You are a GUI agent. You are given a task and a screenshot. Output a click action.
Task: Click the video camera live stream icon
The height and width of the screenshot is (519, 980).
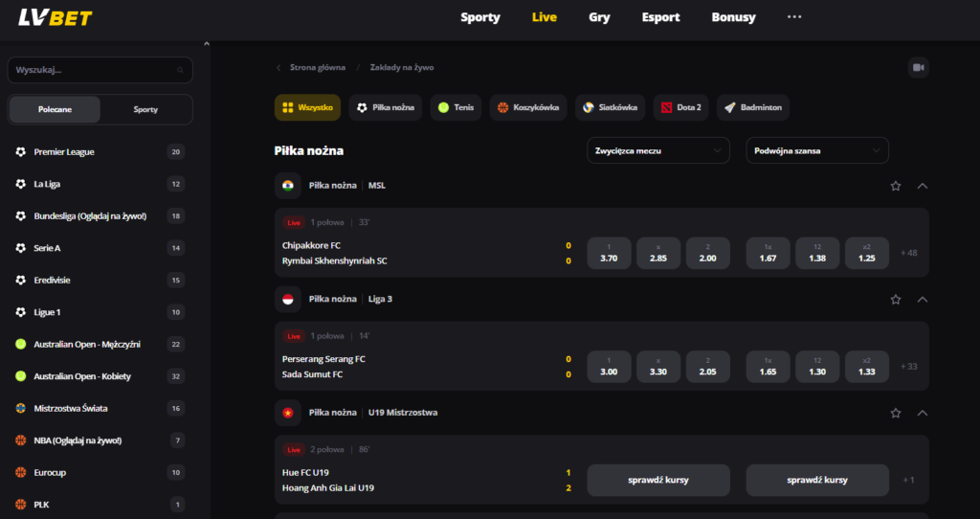918,67
